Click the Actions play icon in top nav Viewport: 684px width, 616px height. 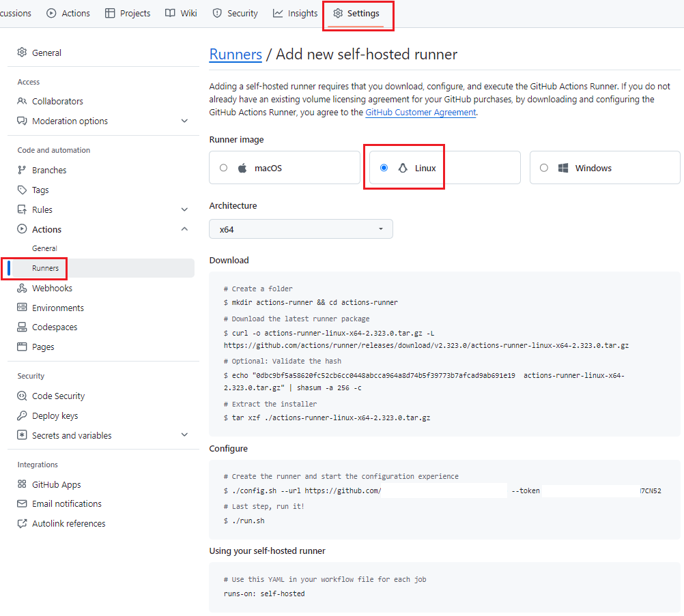(51, 14)
